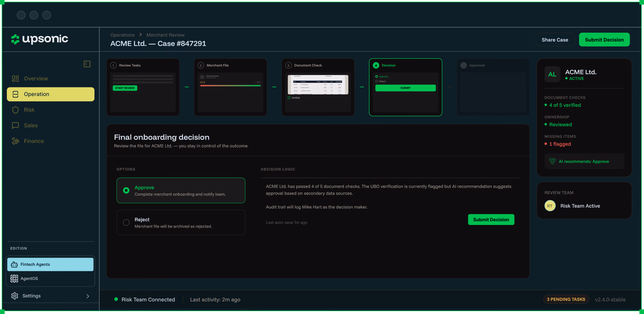Click the Sales chat bubble icon
644x314 pixels.
click(x=15, y=125)
